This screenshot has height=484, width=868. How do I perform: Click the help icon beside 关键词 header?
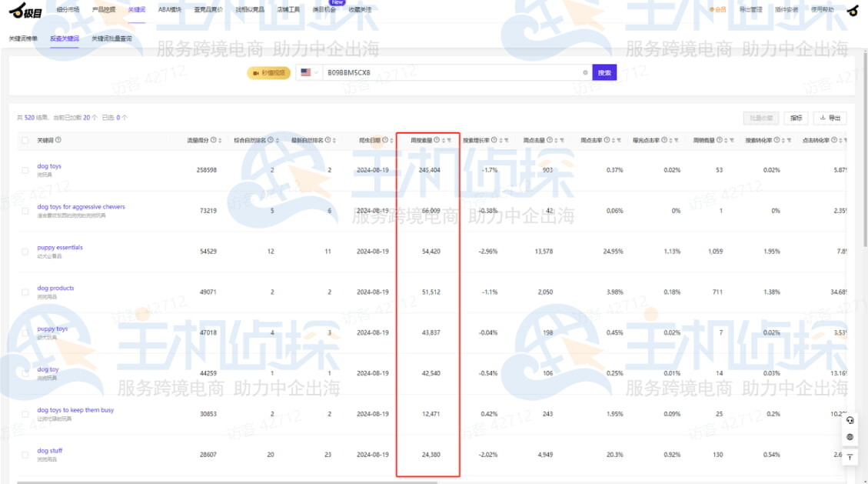58,140
